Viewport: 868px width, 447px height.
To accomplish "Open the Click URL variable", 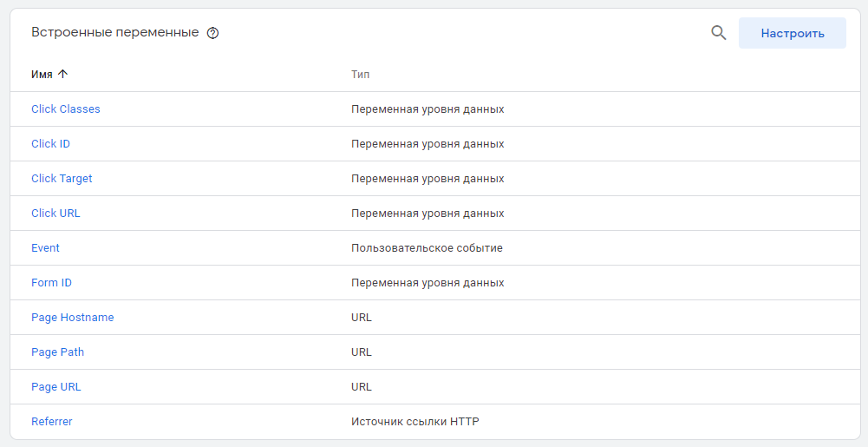I will (55, 214).
